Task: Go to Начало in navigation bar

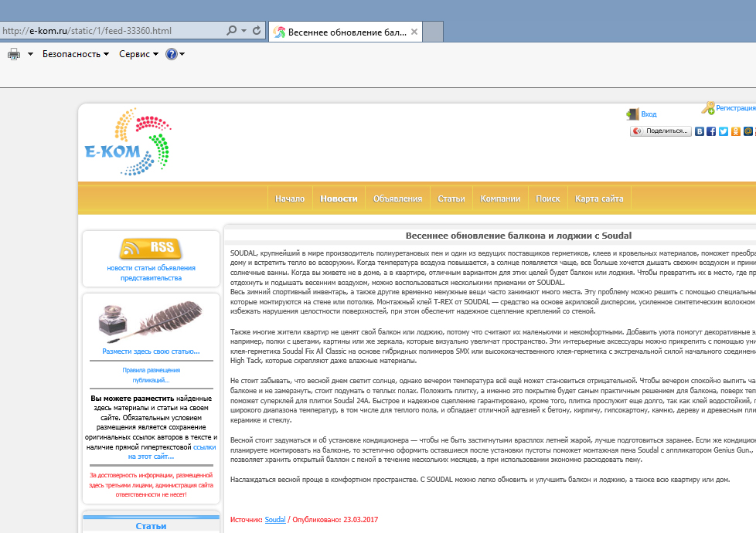Action: point(290,199)
